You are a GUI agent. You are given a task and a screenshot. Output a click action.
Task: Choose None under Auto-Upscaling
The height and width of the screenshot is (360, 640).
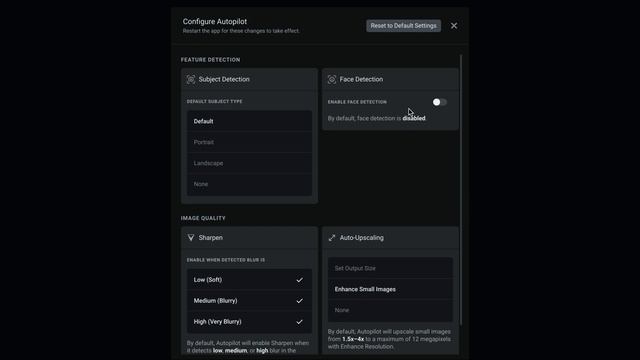coord(390,310)
